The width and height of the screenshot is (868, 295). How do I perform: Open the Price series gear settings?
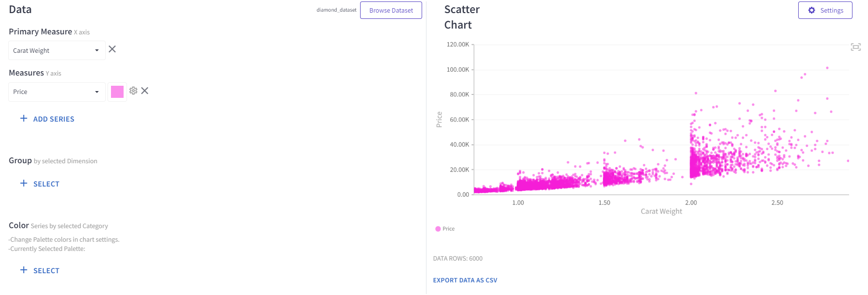133,91
